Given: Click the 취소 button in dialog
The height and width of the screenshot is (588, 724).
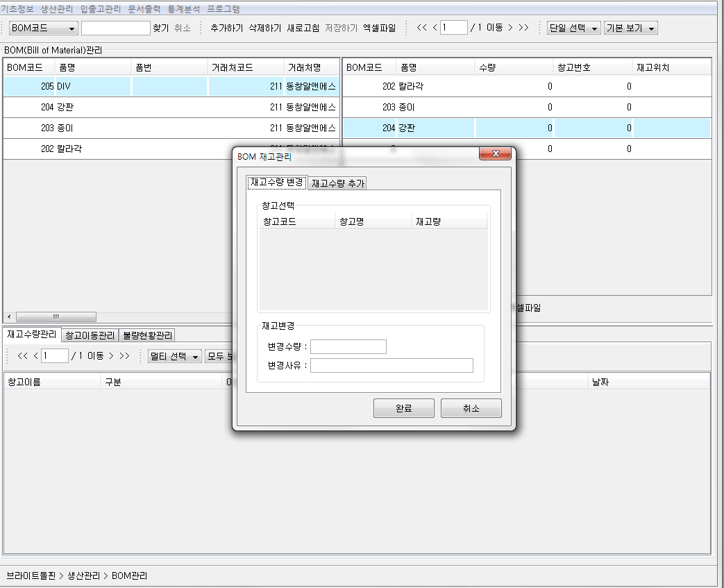Looking at the screenshot, I should 471,408.
